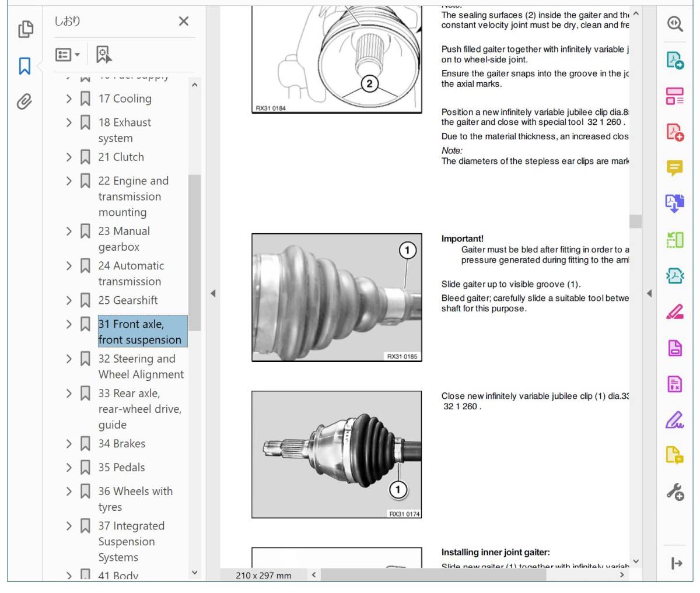700x593 pixels.
Task: Expand the 22 Engine and transmission mounting bookmark
Action: 69,181
